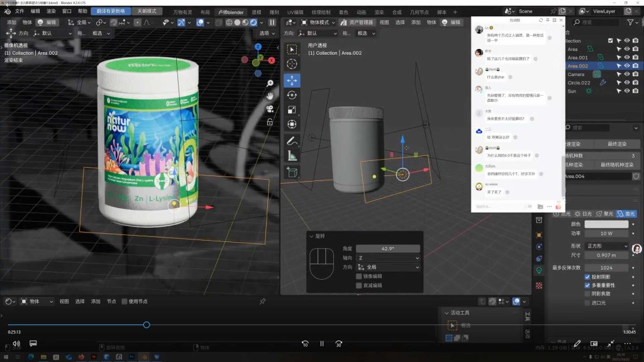Viewport: 644px width, 362px height.
Task: Adjust the 功率 10 W power slider
Action: [606, 233]
